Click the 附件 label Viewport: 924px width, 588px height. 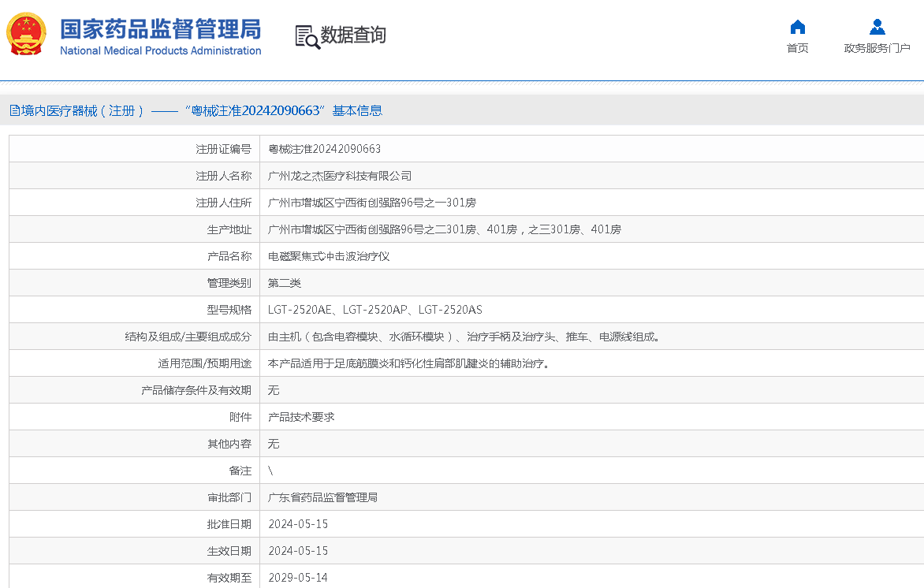[240, 417]
